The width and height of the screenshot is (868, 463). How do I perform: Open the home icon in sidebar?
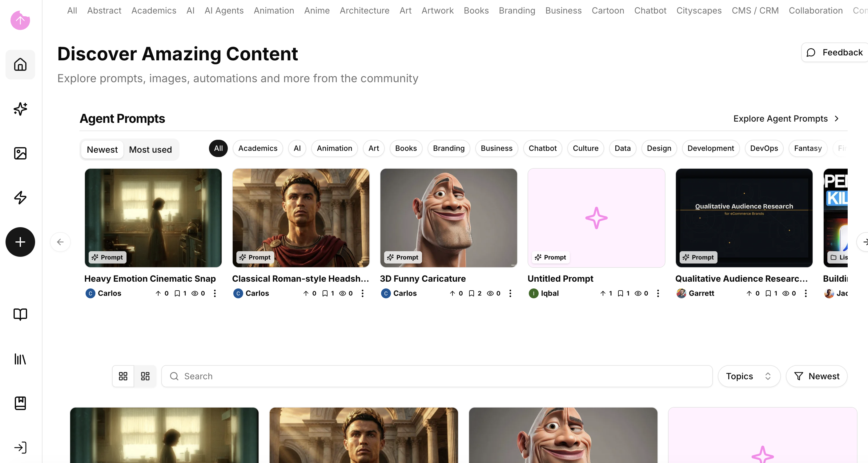20,64
